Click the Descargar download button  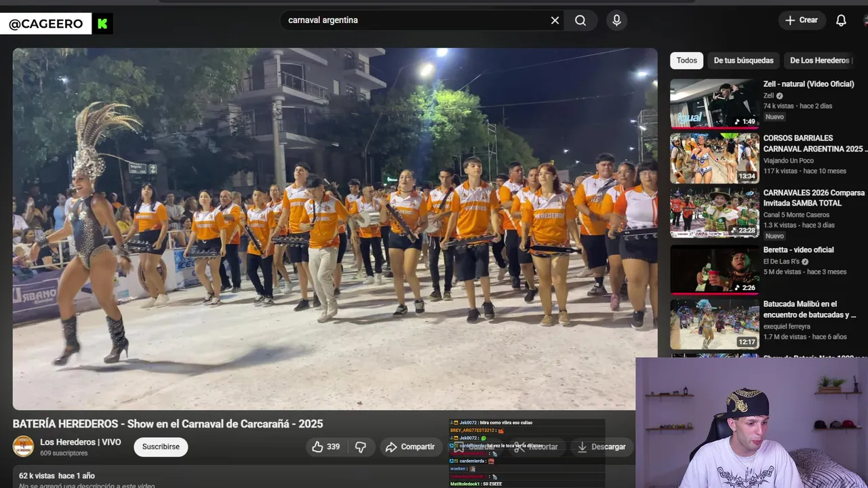(601, 447)
